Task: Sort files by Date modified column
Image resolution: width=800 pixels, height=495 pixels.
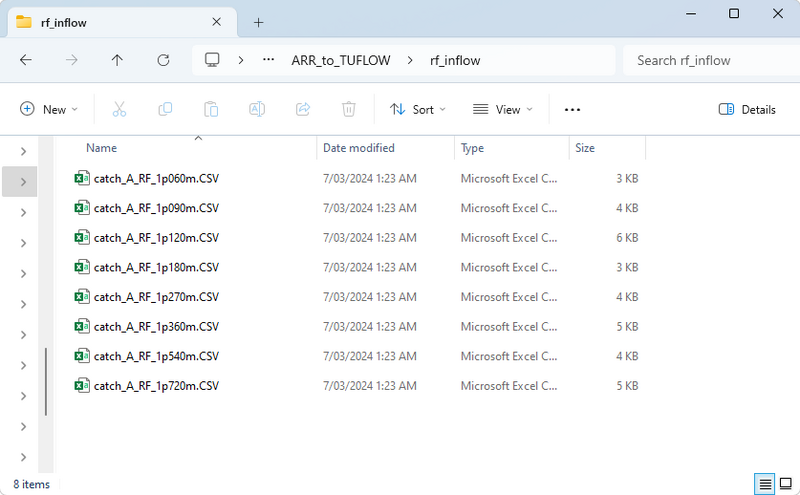Action: point(358,148)
